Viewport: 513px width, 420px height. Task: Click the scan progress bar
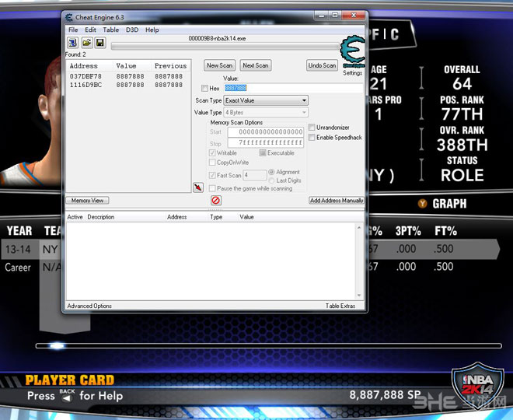225,46
